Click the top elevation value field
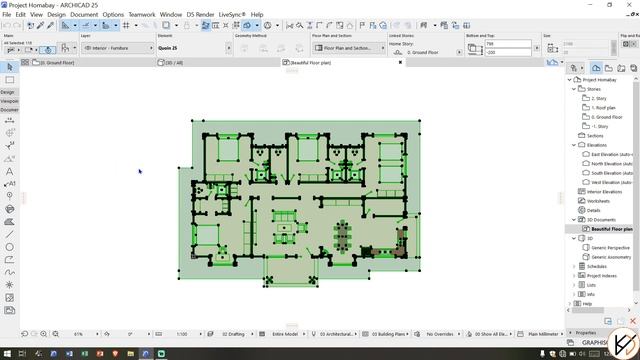This screenshot has height=360, width=640. [x=508, y=44]
